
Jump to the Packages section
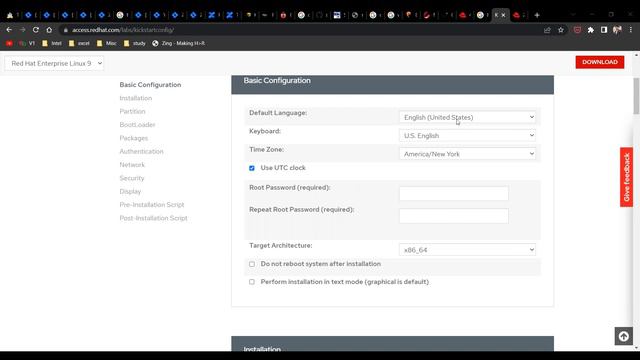coord(133,138)
